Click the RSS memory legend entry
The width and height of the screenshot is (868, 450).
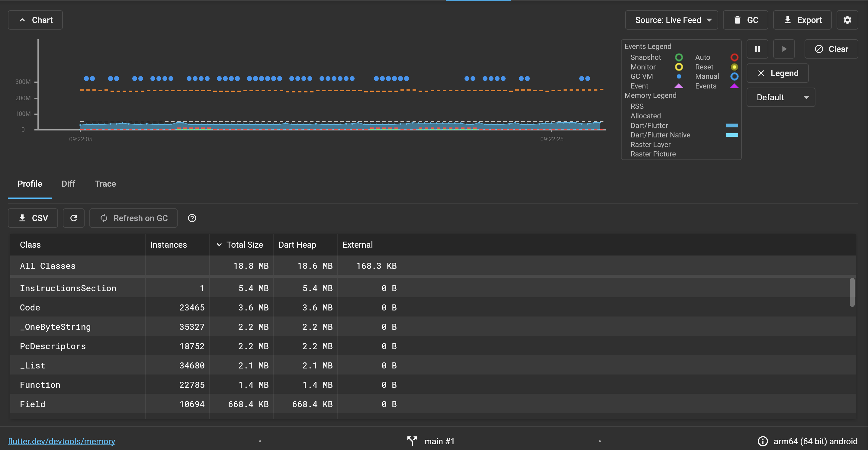[637, 106]
